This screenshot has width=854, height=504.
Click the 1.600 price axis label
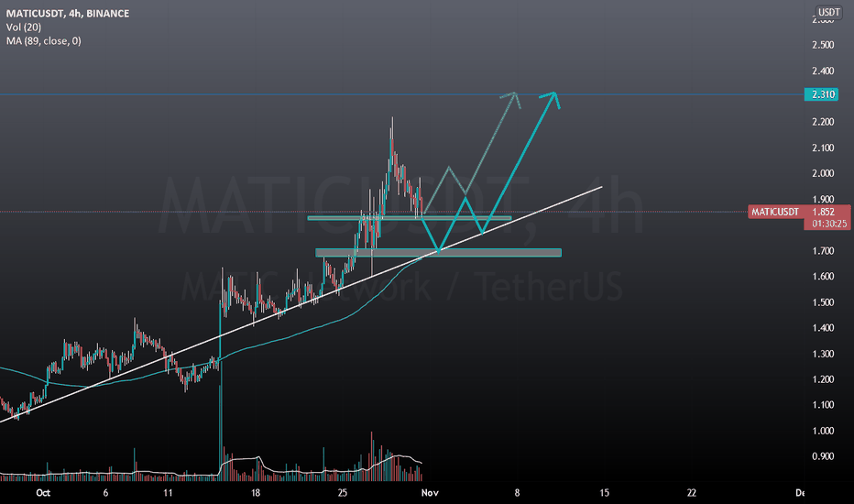[x=823, y=276]
